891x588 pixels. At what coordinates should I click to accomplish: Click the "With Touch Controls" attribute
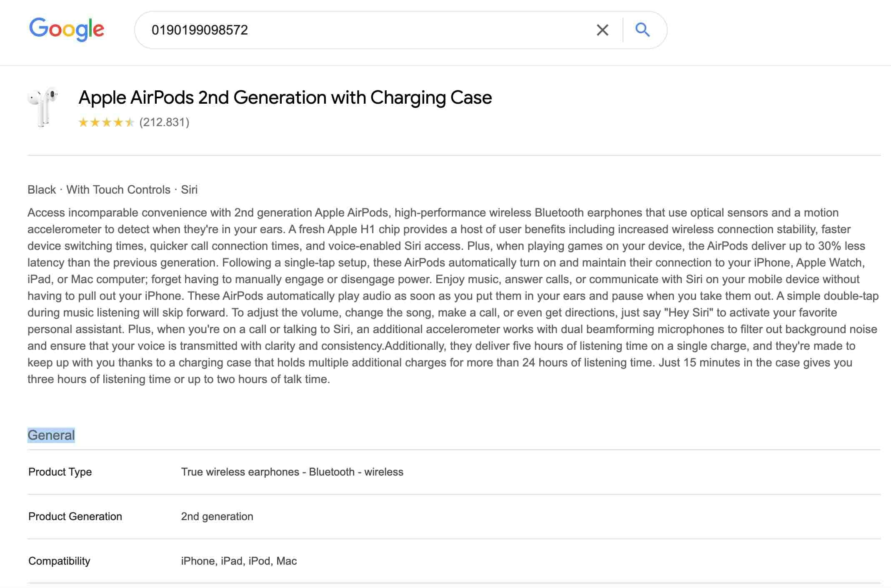tap(118, 190)
